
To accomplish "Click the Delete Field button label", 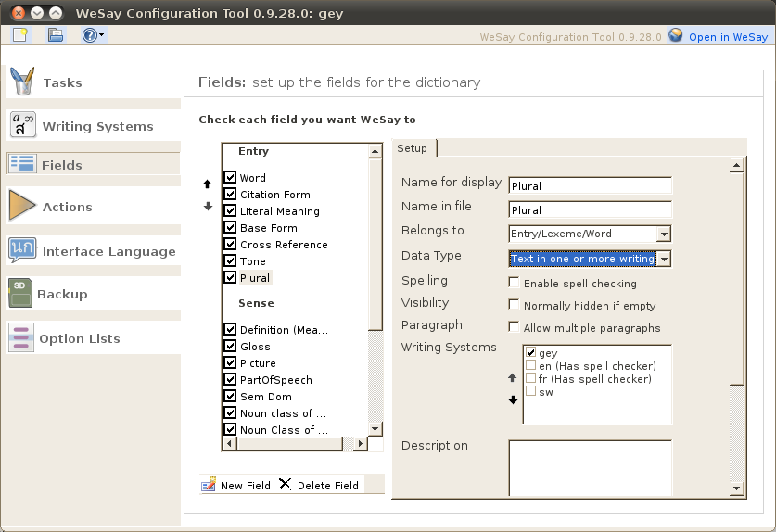I will pyautogui.click(x=327, y=486).
